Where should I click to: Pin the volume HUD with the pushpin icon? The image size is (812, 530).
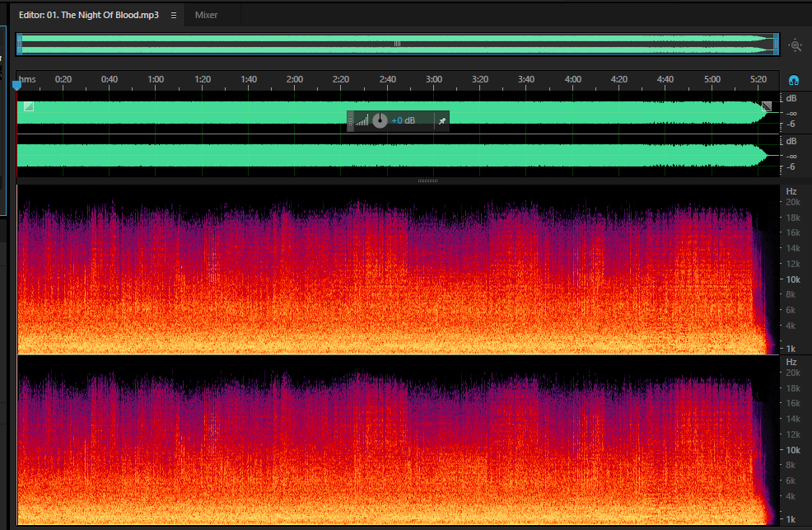[x=441, y=120]
